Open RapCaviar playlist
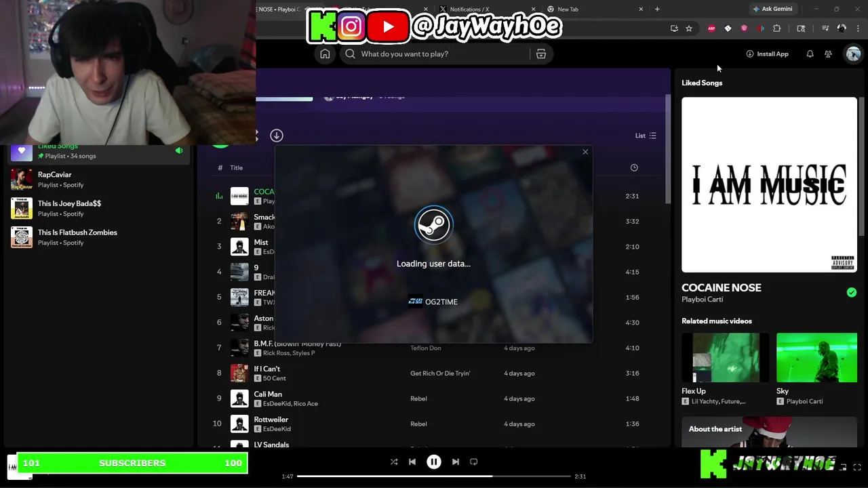This screenshot has width=868, height=488. (98, 180)
